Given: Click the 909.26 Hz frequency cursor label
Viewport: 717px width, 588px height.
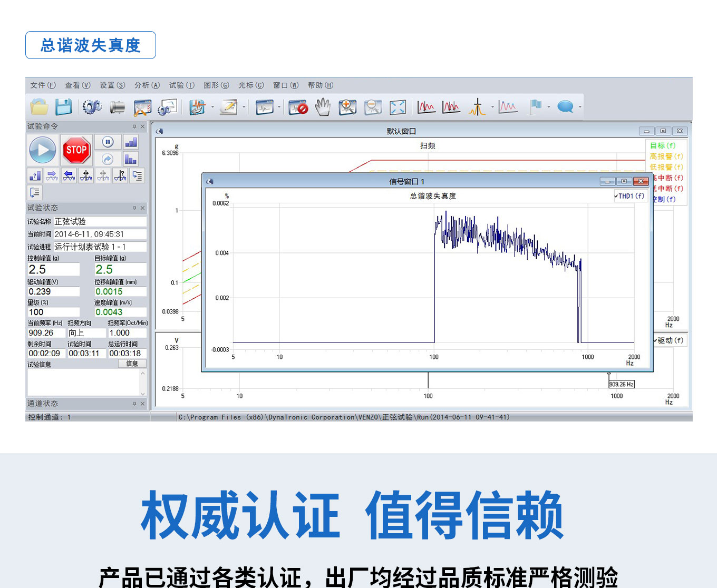Looking at the screenshot, I should click(622, 385).
